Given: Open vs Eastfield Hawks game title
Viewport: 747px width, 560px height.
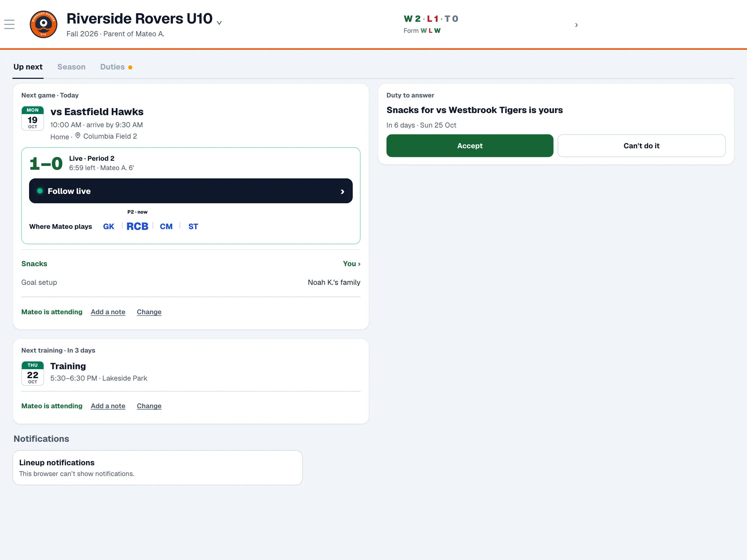Looking at the screenshot, I should pos(97,112).
